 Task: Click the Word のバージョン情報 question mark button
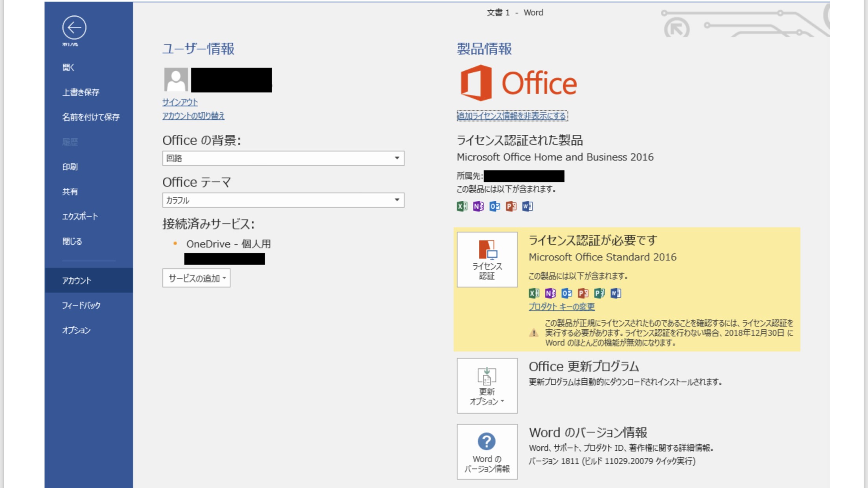click(x=487, y=451)
